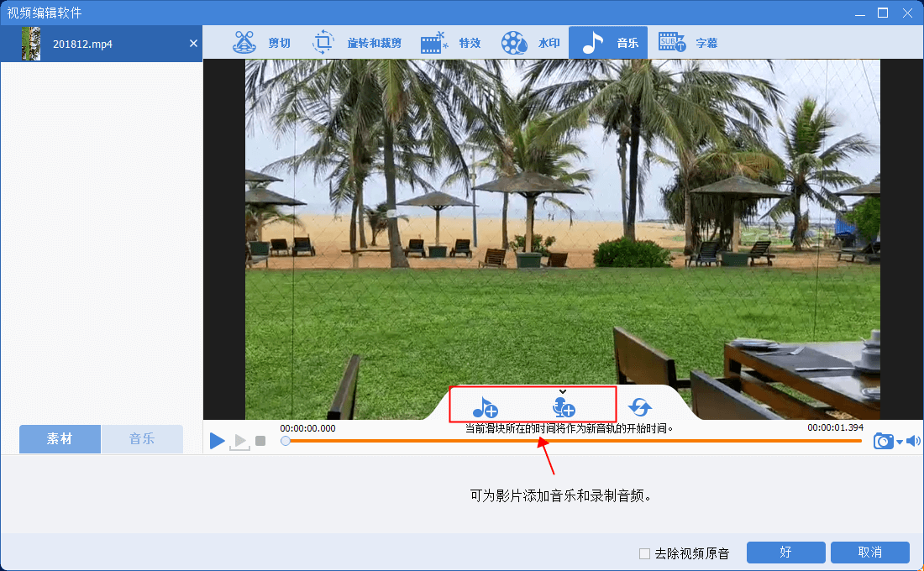Click the refresh/reset audio icon
This screenshot has height=571, width=924.
pyautogui.click(x=639, y=406)
